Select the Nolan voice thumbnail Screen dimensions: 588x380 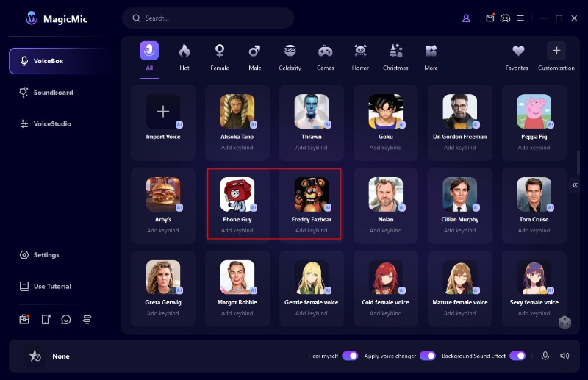pos(385,194)
